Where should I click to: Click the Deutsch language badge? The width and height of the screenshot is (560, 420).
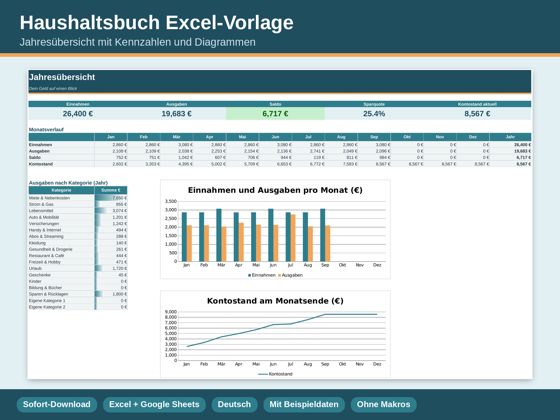234,404
